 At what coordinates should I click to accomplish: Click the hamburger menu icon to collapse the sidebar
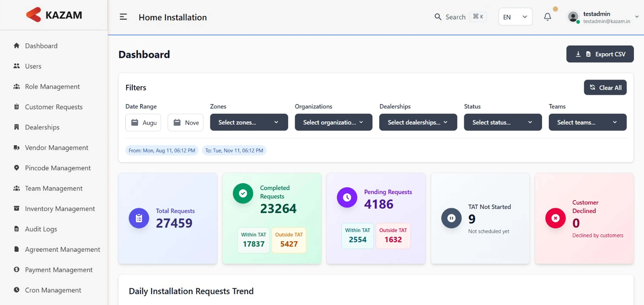(x=123, y=17)
